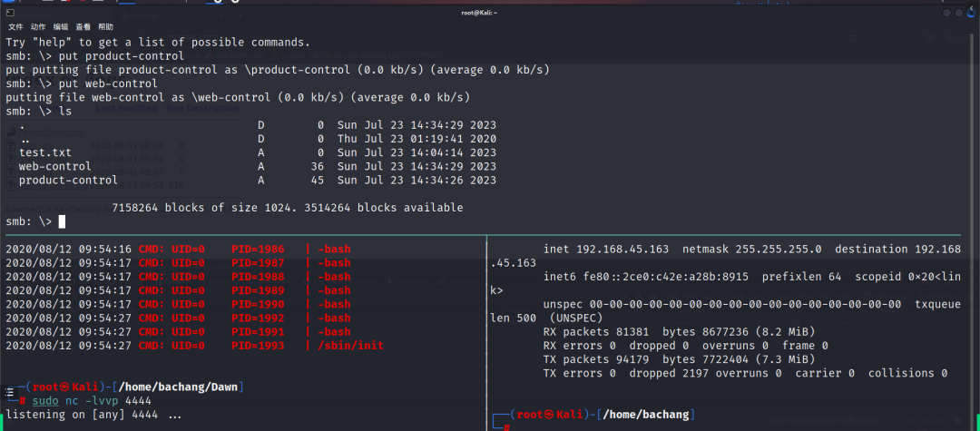Click the terminal icon in title bar
Image resolution: width=980 pixels, height=431 pixels.
coord(11,13)
